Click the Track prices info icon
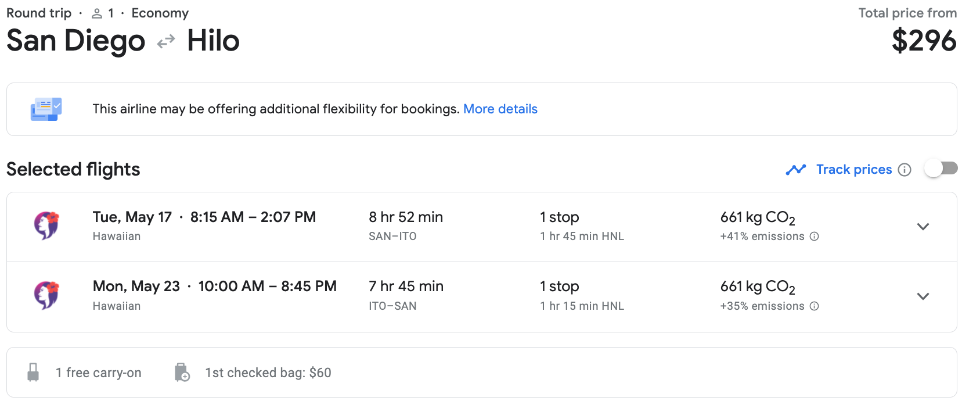Viewport: 980px width, 408px height. click(x=905, y=170)
